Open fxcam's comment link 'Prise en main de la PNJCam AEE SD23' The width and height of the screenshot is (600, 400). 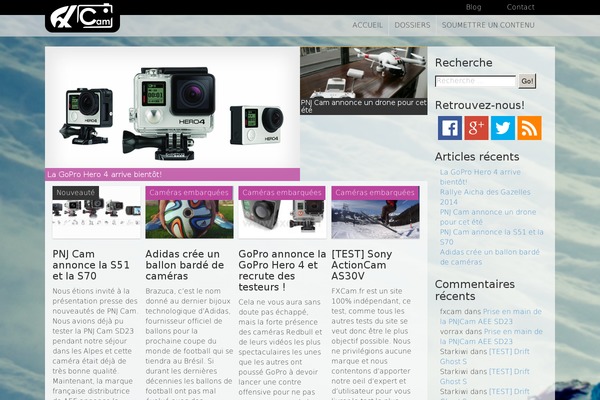coord(491,317)
